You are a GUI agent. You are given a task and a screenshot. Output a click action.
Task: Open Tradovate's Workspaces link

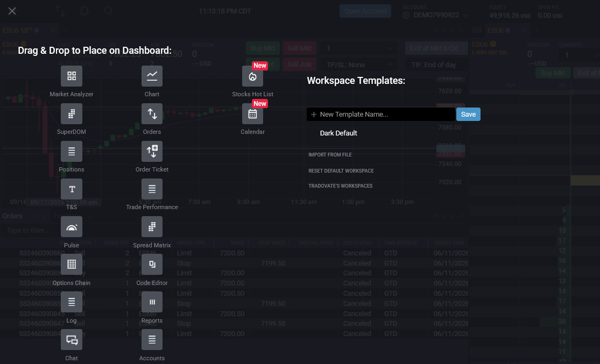point(340,186)
